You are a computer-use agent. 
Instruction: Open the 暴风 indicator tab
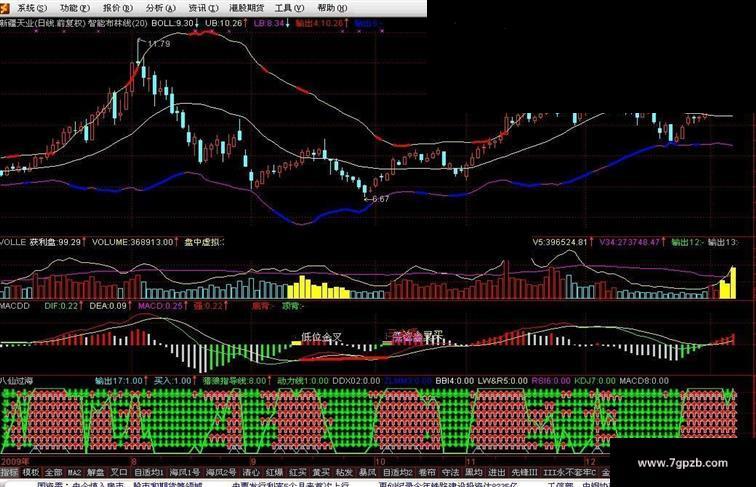(367, 473)
